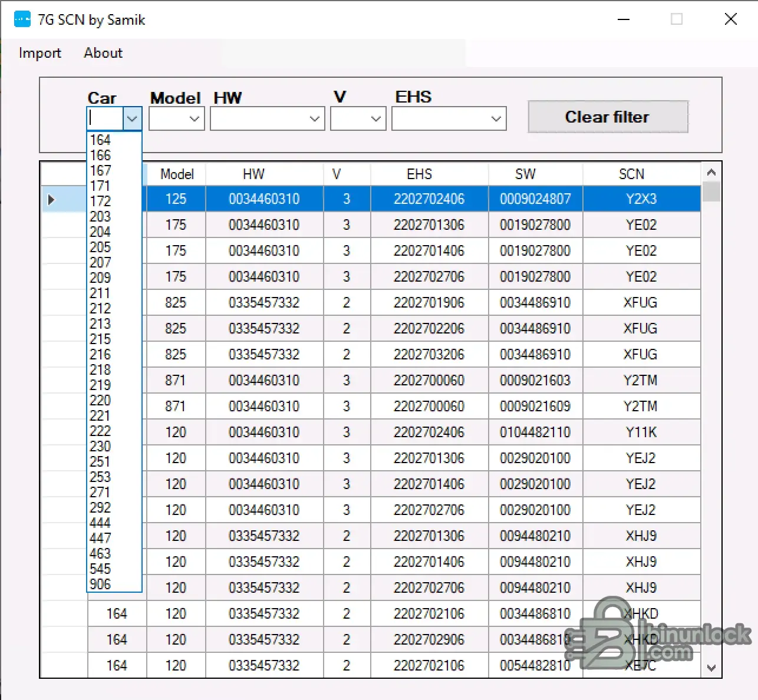Viewport: 758px width, 700px height.
Task: Select car 164 from the dropdown list
Action: 100,140
